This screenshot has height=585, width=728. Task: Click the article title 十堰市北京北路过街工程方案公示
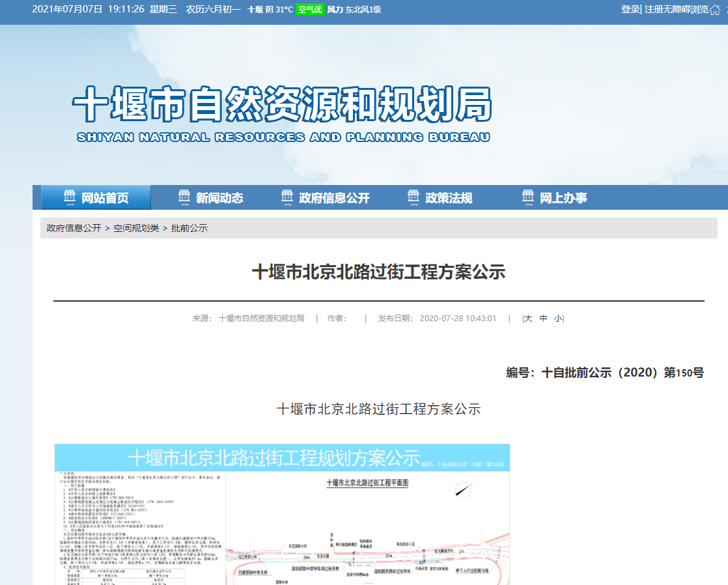tap(378, 272)
